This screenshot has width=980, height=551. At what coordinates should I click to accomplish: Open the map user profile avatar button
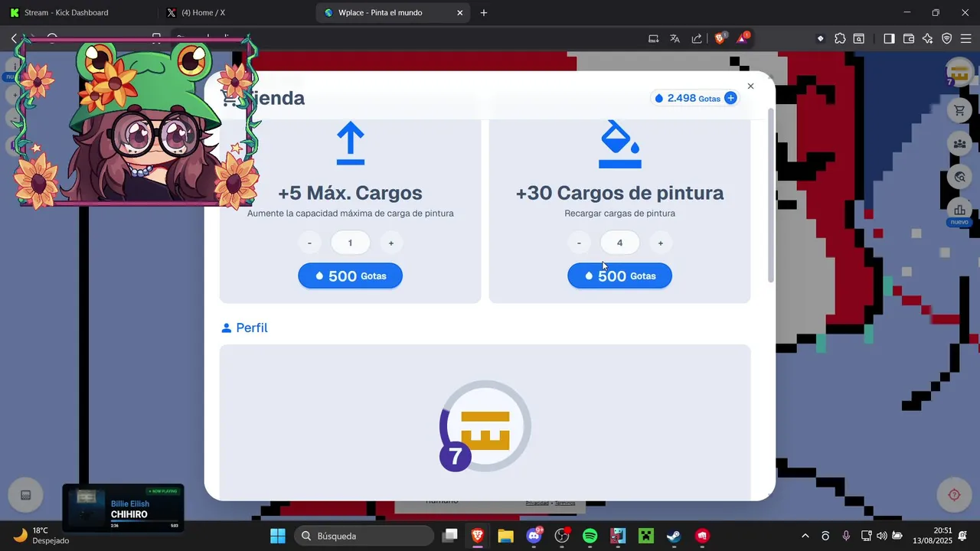[959, 74]
